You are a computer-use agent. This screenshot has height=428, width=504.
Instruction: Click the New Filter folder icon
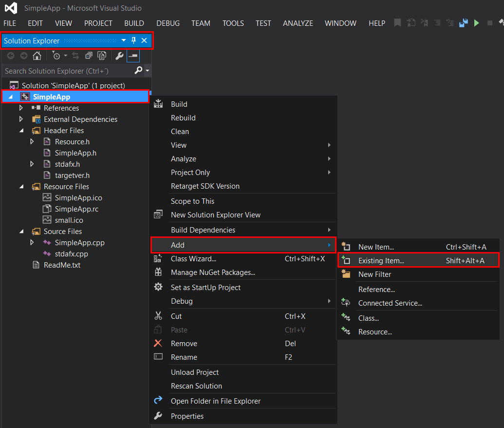[346, 273]
